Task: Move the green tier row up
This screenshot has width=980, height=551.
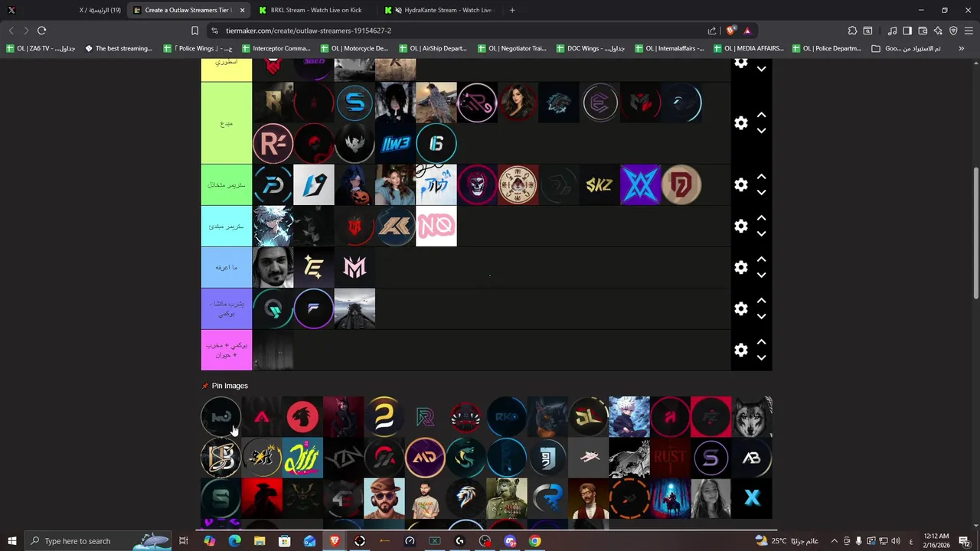Action: pos(761,177)
